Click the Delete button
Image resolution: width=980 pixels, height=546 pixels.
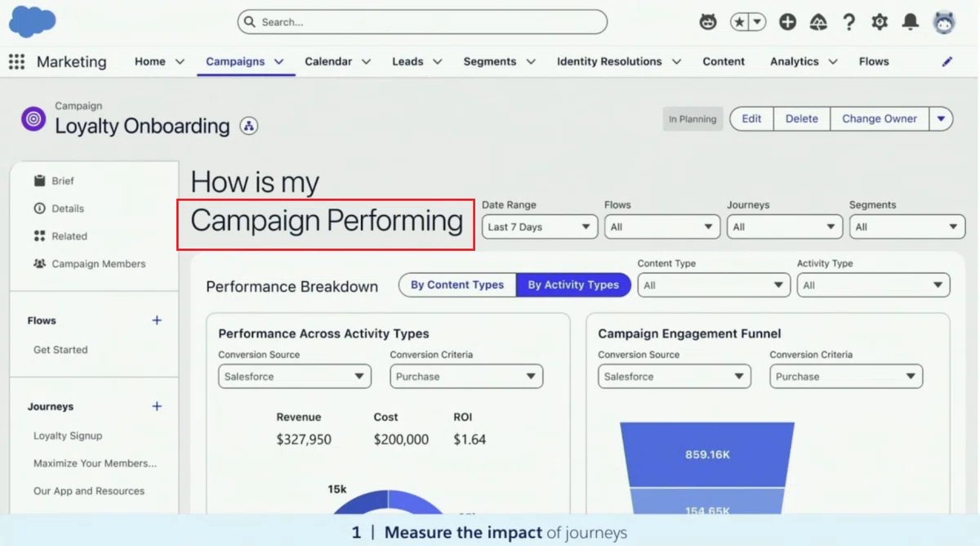[802, 119]
